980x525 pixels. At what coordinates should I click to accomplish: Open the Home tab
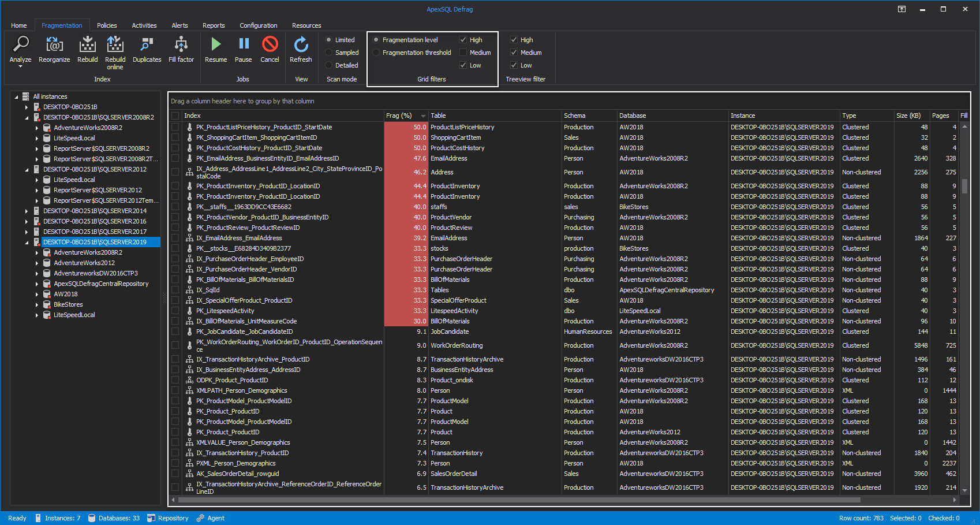(x=19, y=25)
